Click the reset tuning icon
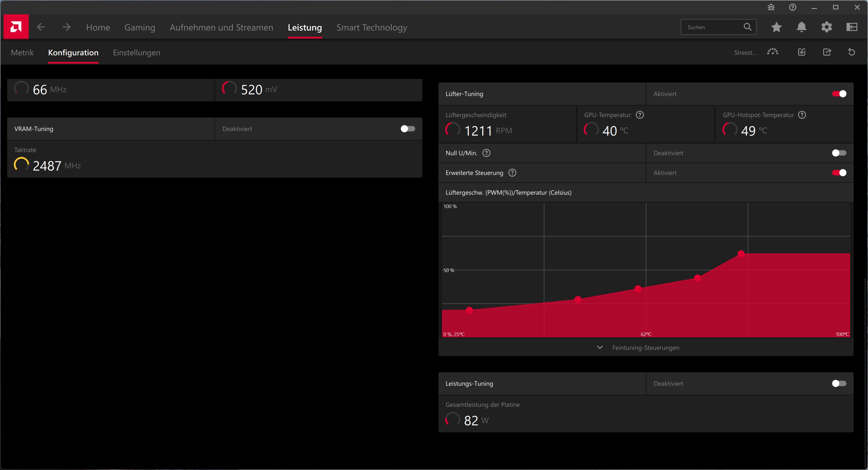The height and width of the screenshot is (470, 868). point(852,52)
